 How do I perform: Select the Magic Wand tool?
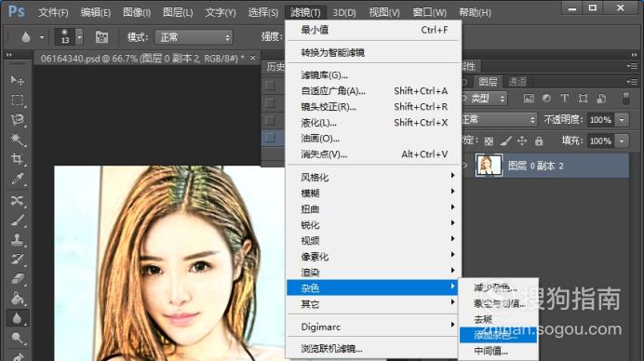(x=17, y=140)
